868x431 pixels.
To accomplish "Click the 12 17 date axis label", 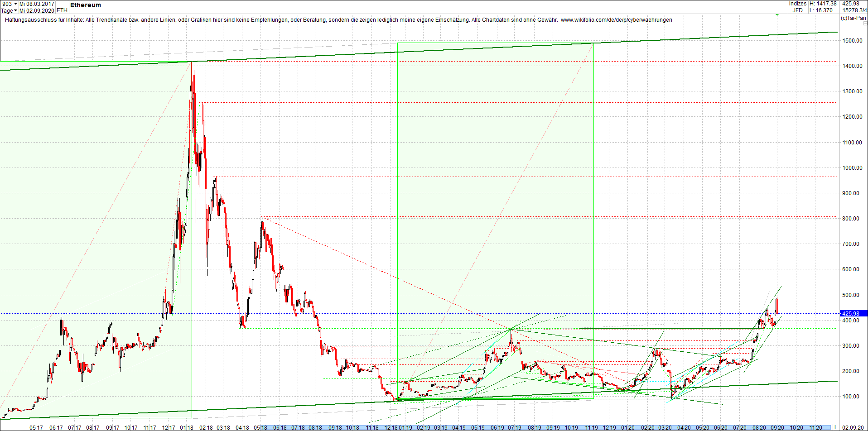I will (x=169, y=428).
